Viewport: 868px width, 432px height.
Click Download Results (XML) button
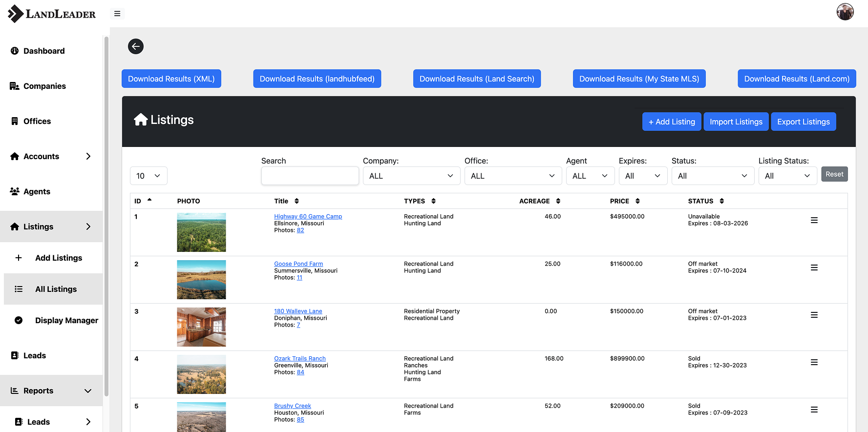pyautogui.click(x=171, y=79)
